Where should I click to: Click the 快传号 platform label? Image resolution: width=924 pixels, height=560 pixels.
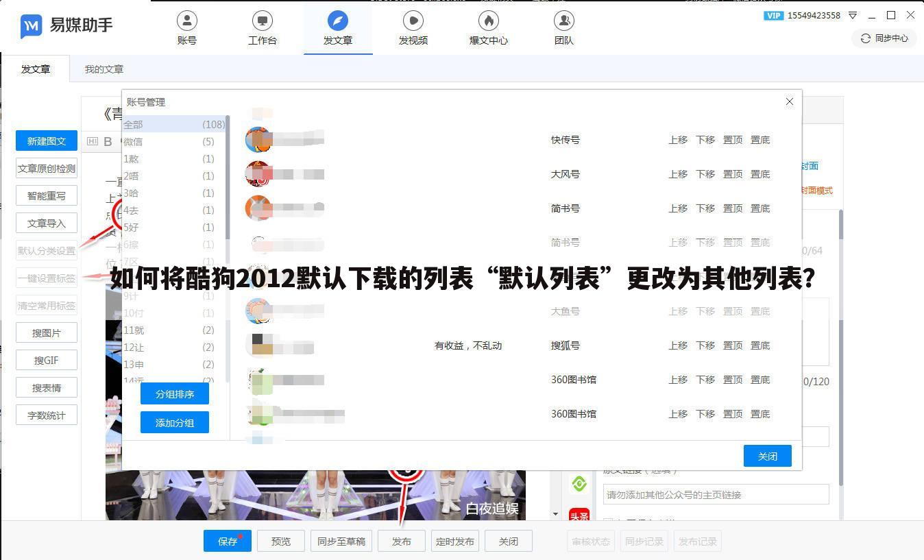[x=566, y=140]
